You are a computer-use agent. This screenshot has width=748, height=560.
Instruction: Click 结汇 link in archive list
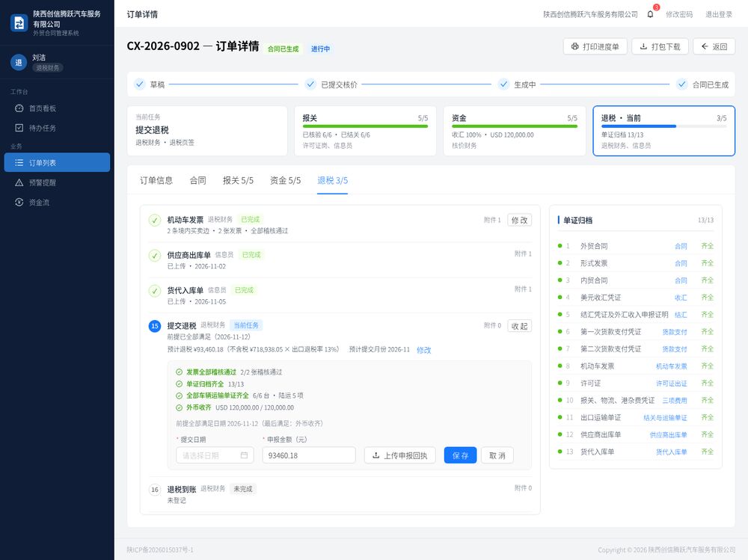(x=681, y=315)
